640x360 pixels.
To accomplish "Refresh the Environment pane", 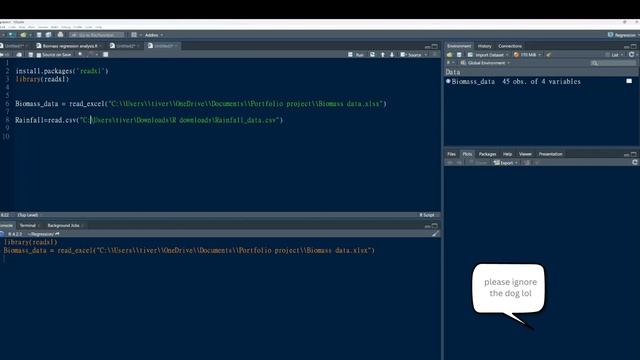I will pyautogui.click(x=631, y=55).
